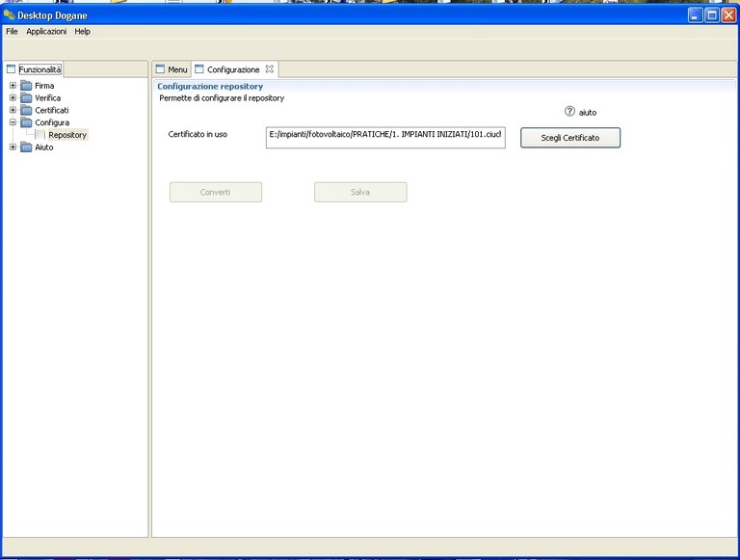Click the Certificato in uso label

click(x=198, y=134)
